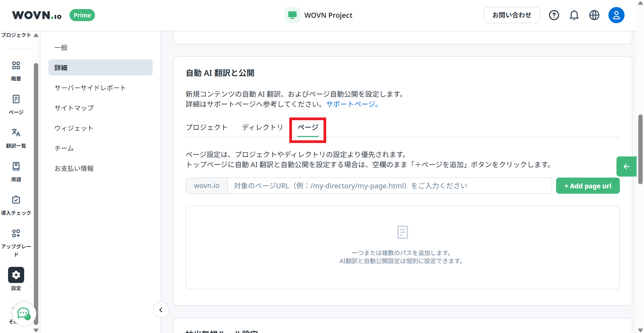Expand the green arrow side panel tab
This screenshot has height=333, width=644.
coord(626,166)
